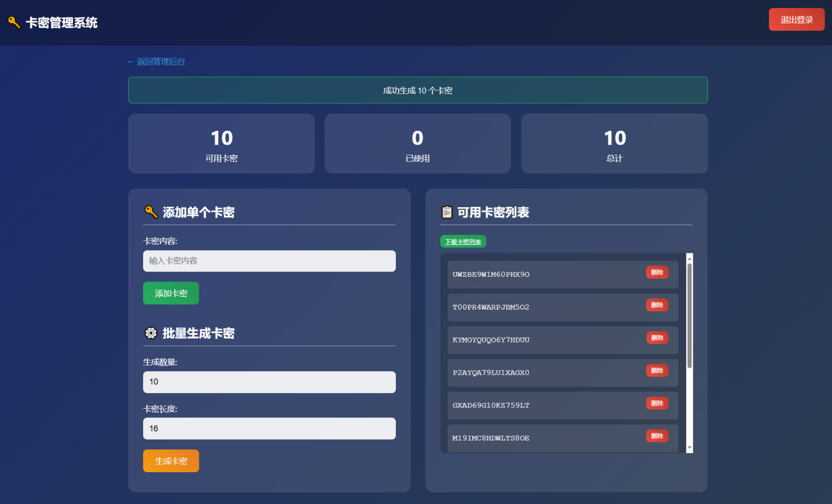This screenshot has height=504, width=832.
Task: Click the clipboard icon next to 可用卡密列表
Action: (x=447, y=212)
